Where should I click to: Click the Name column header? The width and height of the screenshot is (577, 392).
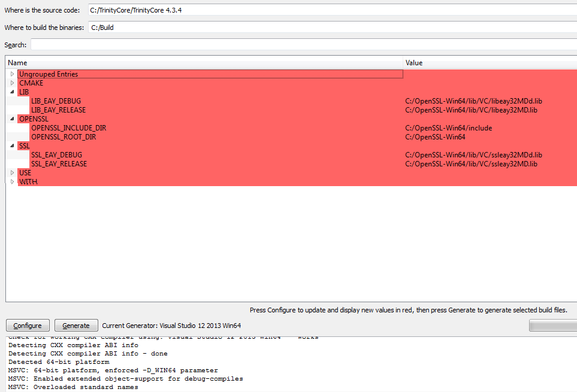point(204,63)
